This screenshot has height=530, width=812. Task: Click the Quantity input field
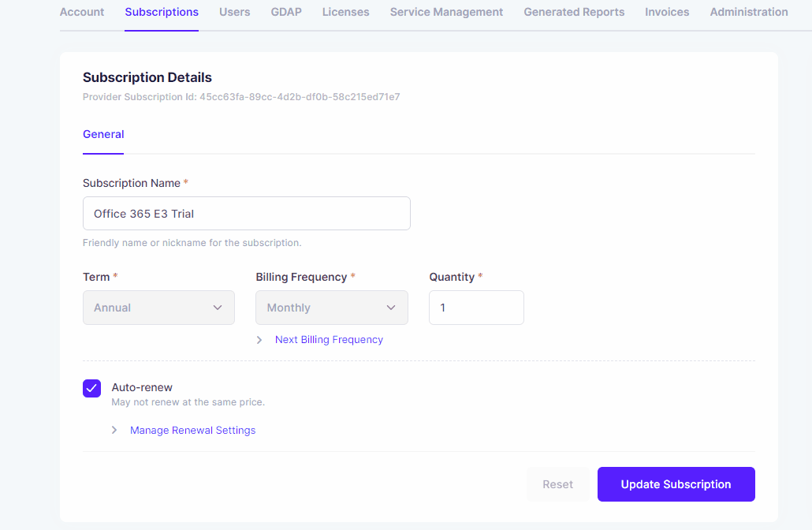point(476,308)
